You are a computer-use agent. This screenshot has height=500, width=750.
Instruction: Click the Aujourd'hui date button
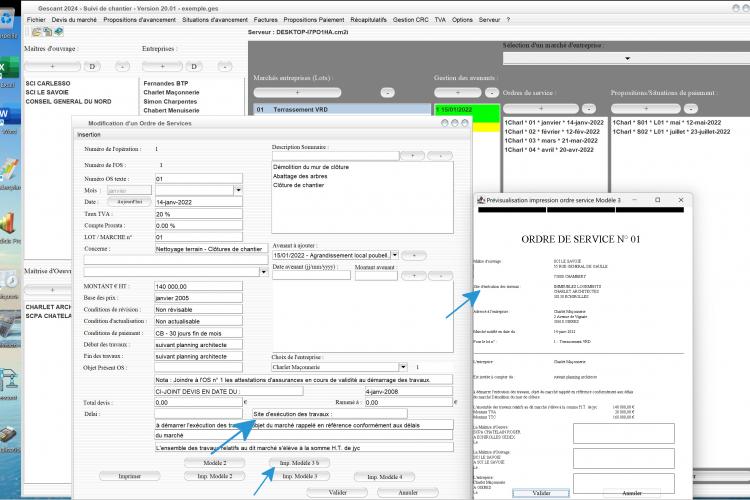click(x=130, y=202)
